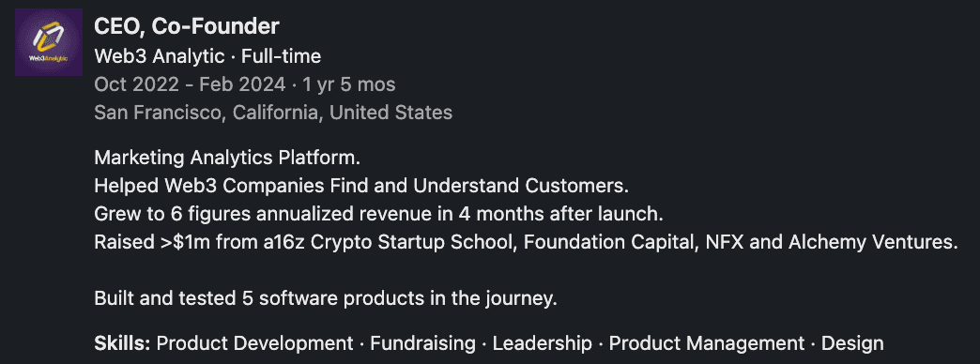This screenshot has width=980, height=364.
Task: Click the Helped Web3 Companies description line
Action: point(361,186)
